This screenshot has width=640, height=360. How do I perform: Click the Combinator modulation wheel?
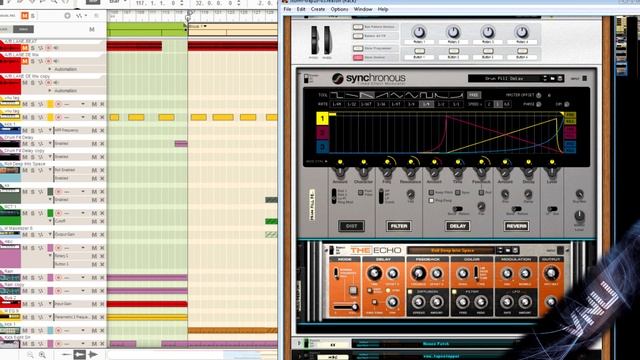[x=327, y=40]
